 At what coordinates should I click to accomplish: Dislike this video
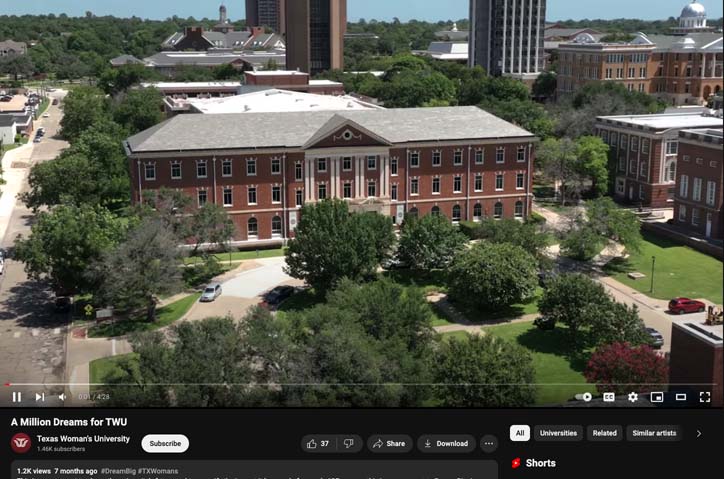click(349, 443)
